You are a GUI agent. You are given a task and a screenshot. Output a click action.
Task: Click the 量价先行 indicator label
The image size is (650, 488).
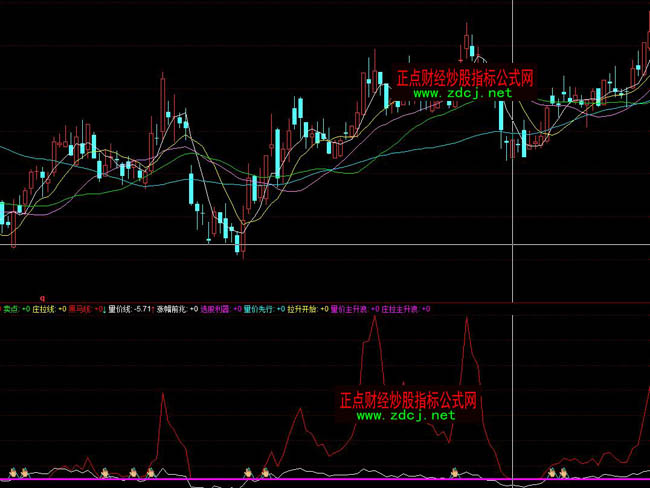coord(261,309)
